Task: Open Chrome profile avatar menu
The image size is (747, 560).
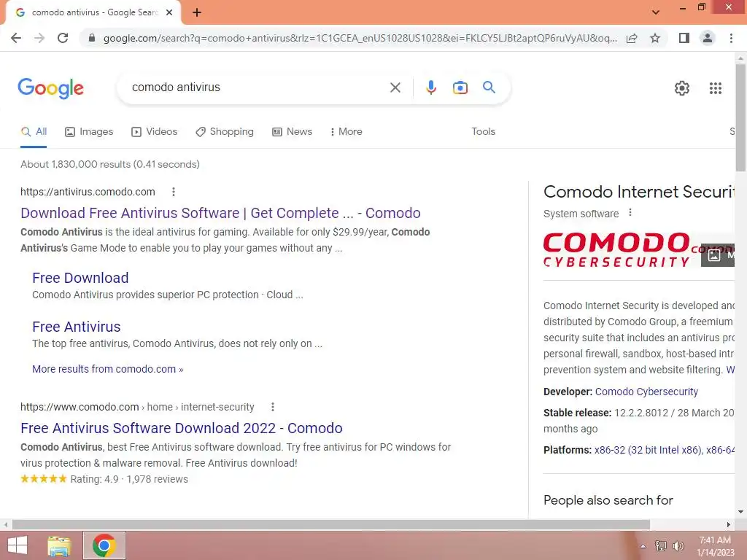Action: 708,38
